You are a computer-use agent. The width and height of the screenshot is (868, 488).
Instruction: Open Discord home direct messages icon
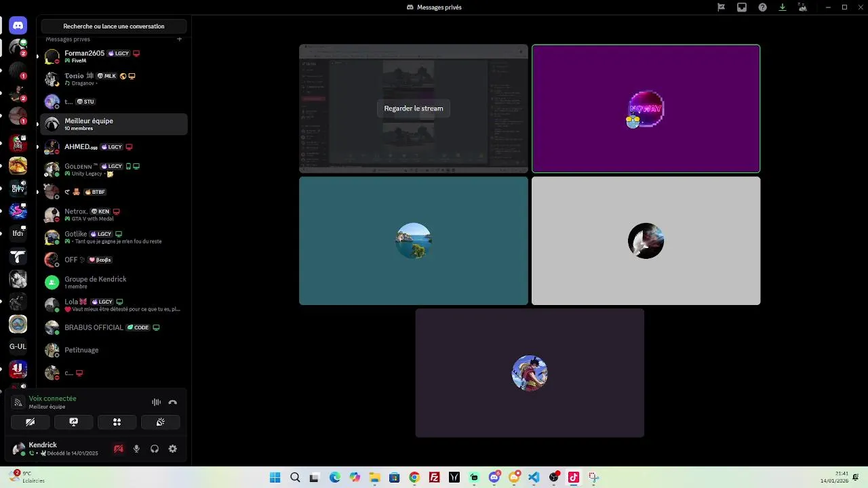pos(18,26)
